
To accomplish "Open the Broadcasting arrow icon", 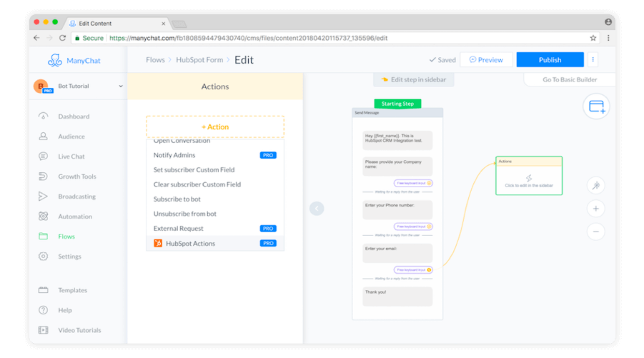I will (x=43, y=197).
